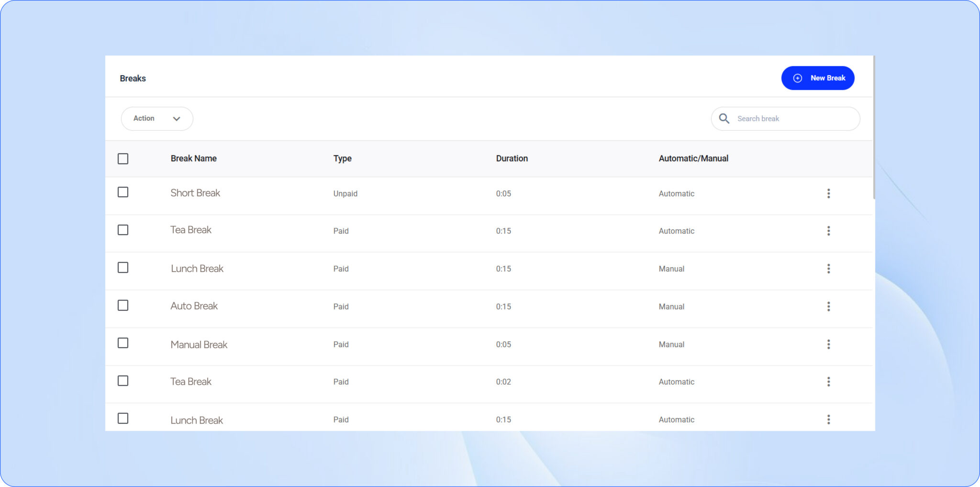Click the Break Name column header
Image resolution: width=980 pixels, height=487 pixels.
click(x=193, y=159)
